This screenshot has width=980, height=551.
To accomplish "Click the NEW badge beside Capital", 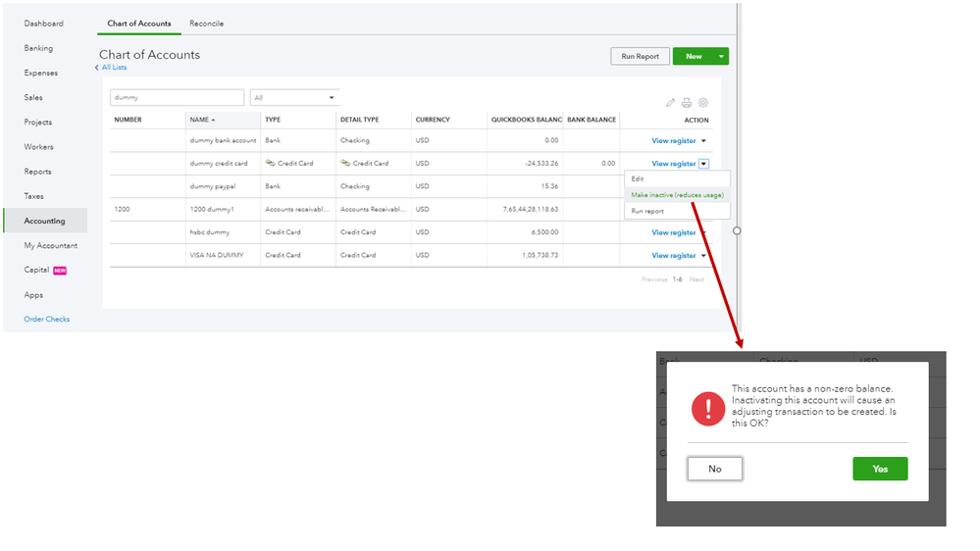I will [60, 271].
